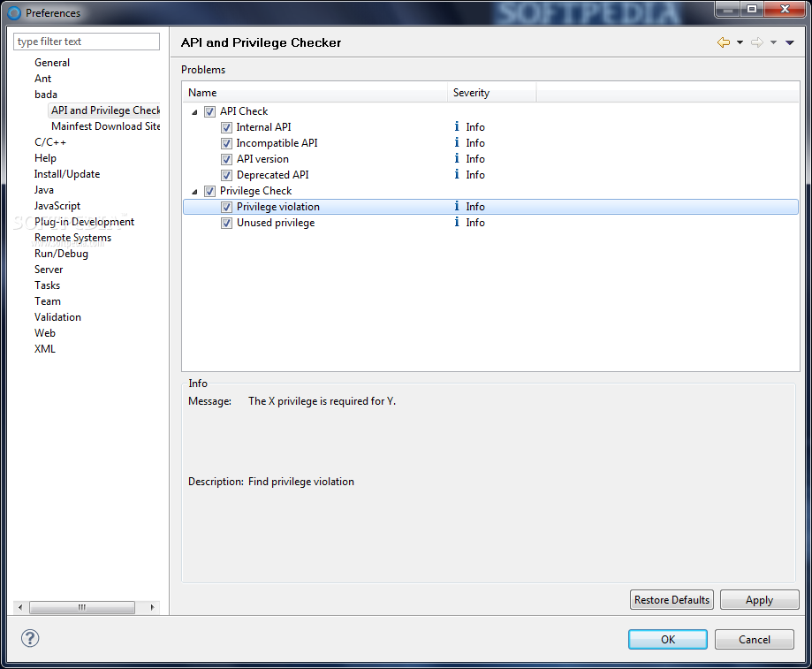
Task: Select Remote Systems category
Action: (x=73, y=238)
